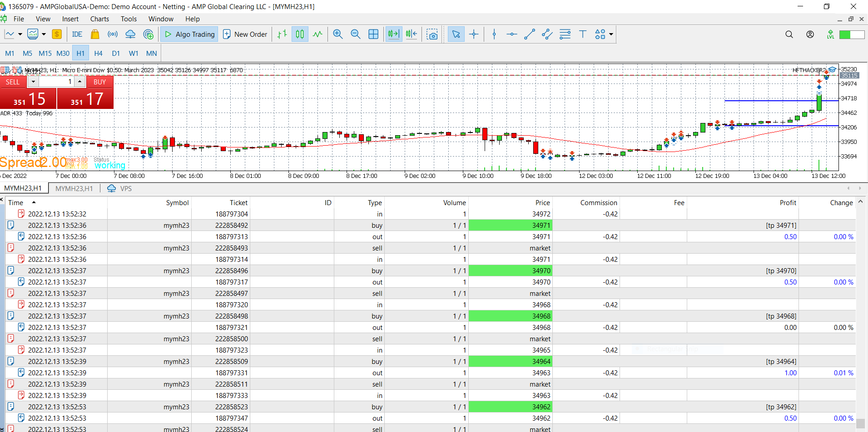This screenshot has height=432, width=868.
Task: Open the MetaEditor IDE
Action: 77,34
